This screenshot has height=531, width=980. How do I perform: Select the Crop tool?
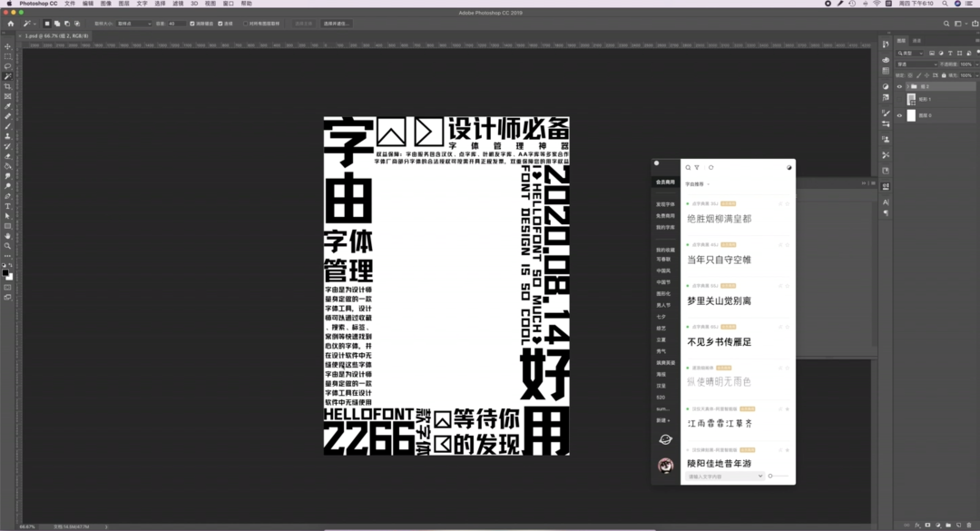tap(7, 86)
